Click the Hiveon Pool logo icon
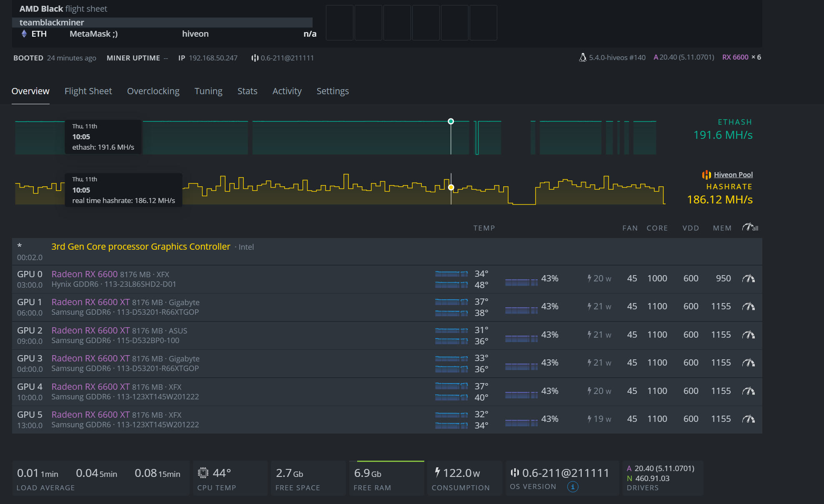Viewport: 824px width, 504px height. [x=706, y=175]
